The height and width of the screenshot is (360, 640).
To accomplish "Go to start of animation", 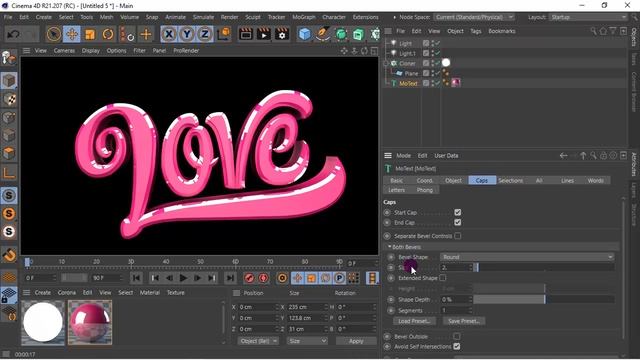I will pyautogui.click(x=136, y=278).
